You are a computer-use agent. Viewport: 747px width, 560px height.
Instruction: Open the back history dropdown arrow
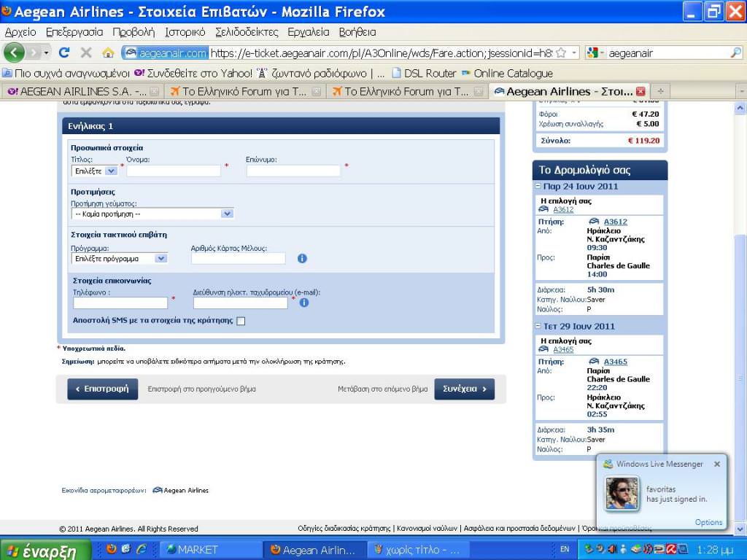coord(46,52)
